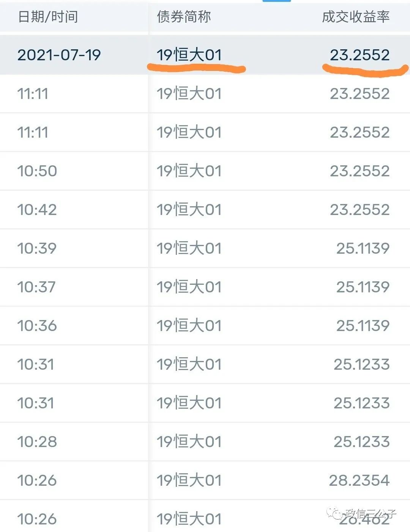Select the 10:37 trade row
Viewport: 410px width, 532px height.
205,287
